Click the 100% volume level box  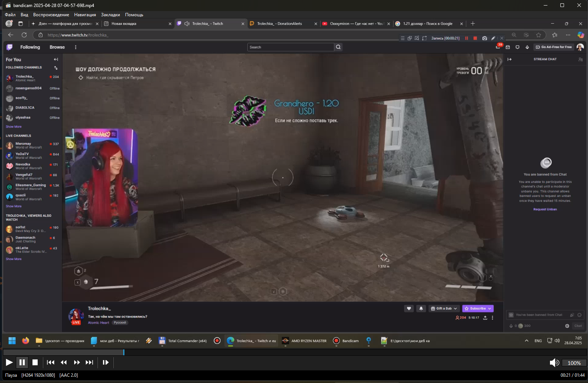[574, 363]
